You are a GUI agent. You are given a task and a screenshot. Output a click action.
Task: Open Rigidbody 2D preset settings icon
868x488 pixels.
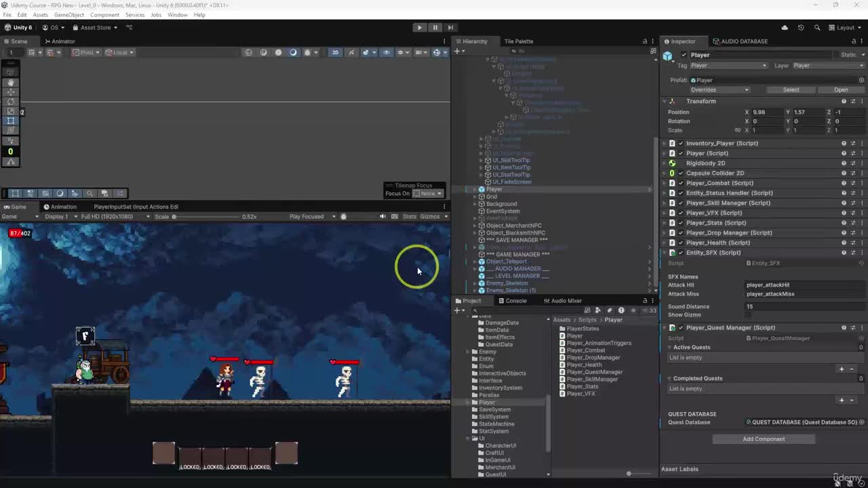(x=853, y=163)
